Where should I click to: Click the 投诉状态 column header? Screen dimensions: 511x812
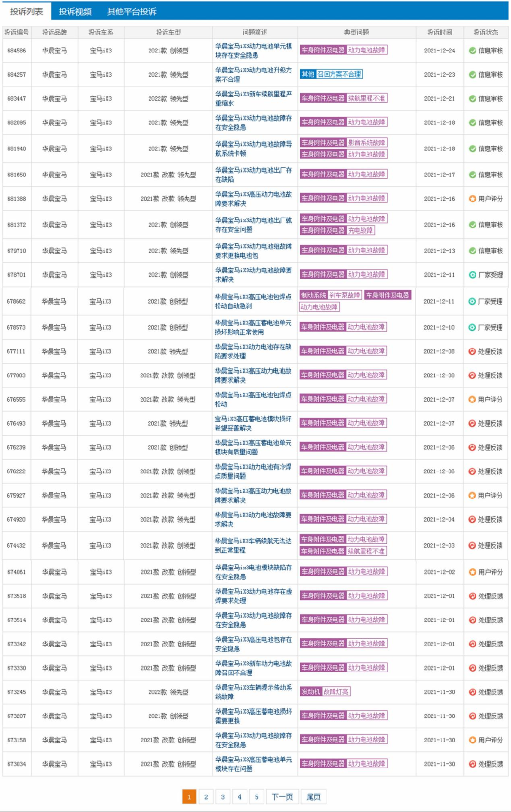click(x=485, y=32)
